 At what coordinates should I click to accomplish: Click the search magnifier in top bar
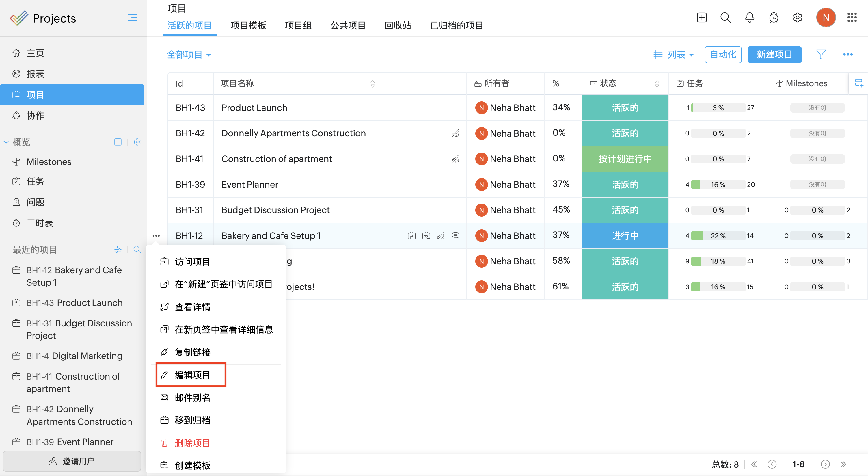pyautogui.click(x=725, y=18)
